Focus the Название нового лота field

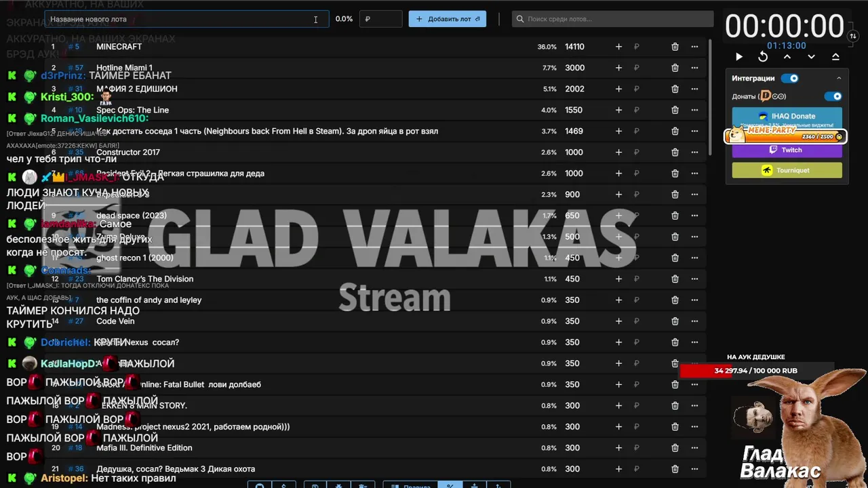(x=186, y=19)
